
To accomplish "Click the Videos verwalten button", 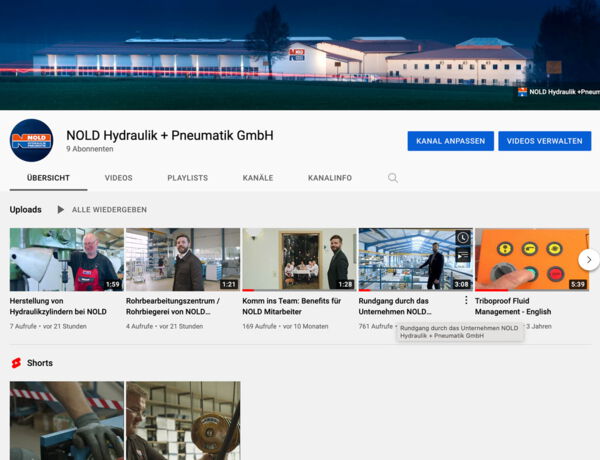I will 545,141.
